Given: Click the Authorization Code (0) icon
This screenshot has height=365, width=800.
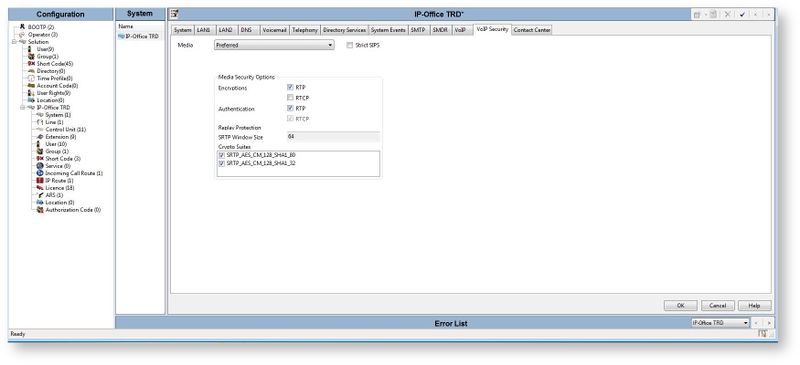Looking at the screenshot, I should (x=40, y=210).
